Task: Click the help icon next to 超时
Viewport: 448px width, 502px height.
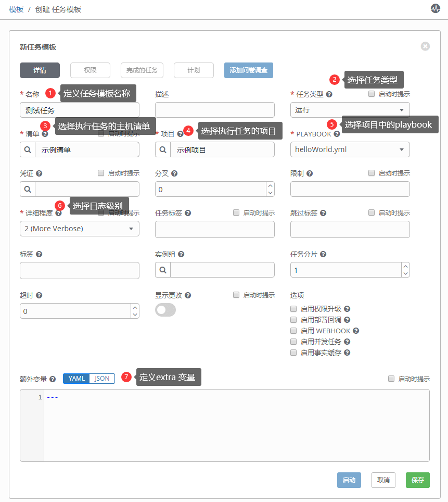Action: (39, 295)
